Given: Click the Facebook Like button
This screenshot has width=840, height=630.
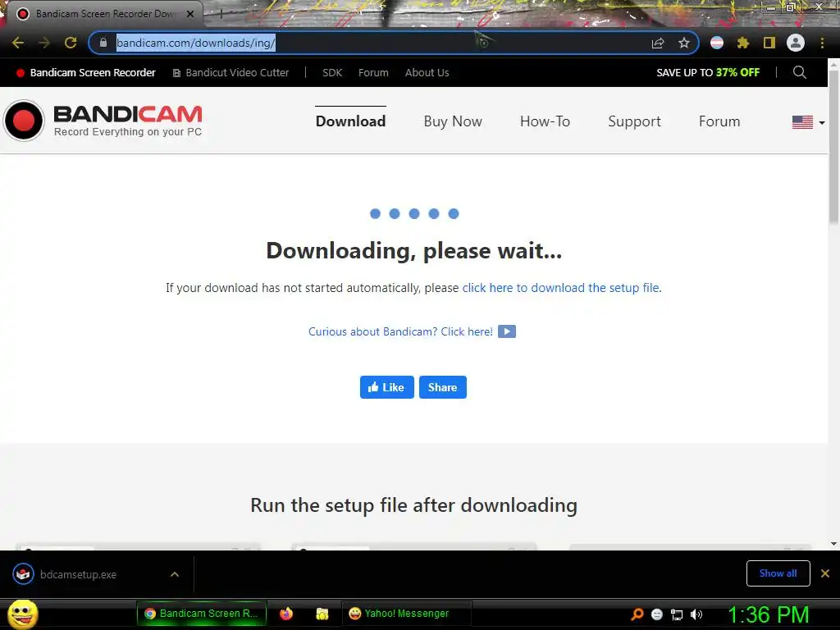Looking at the screenshot, I should tap(387, 387).
